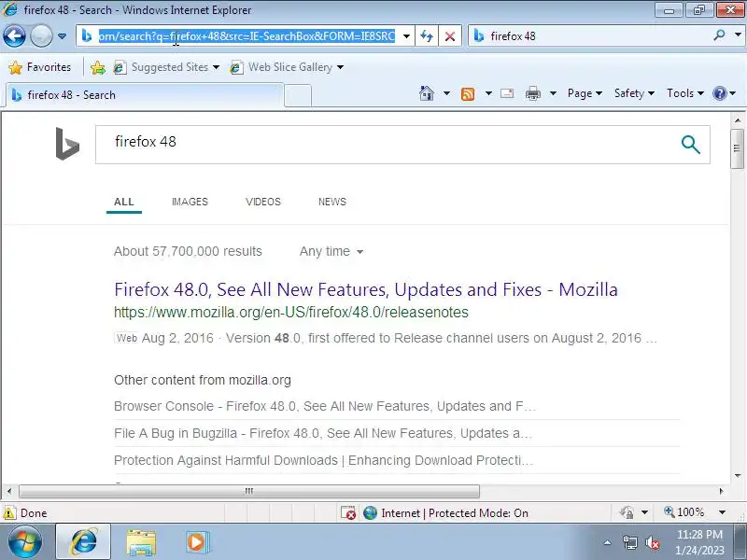Viewport: 747px width, 560px height.
Task: Click the security lock status icon
Action: (627, 512)
